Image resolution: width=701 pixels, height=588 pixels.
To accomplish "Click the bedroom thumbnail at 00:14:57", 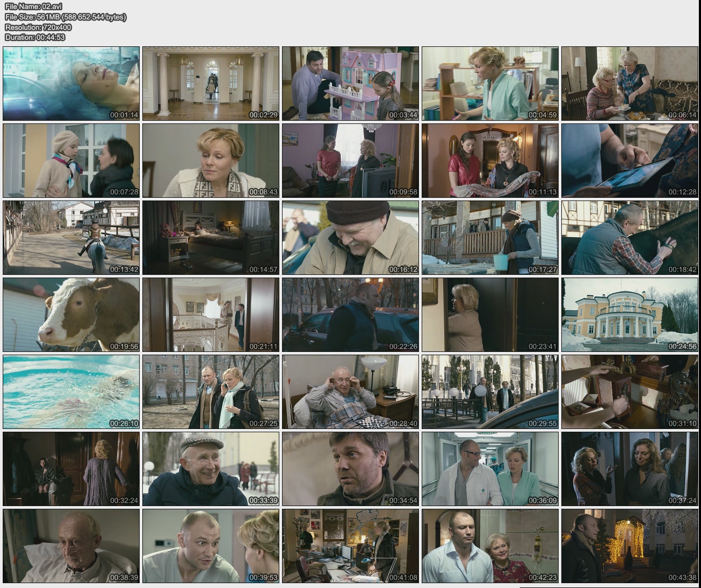I will [x=211, y=238].
